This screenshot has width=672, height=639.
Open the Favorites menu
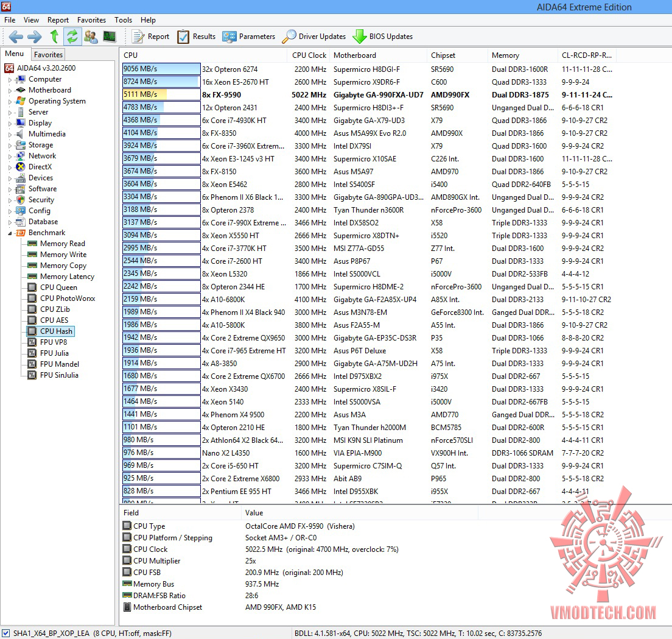pos(91,19)
